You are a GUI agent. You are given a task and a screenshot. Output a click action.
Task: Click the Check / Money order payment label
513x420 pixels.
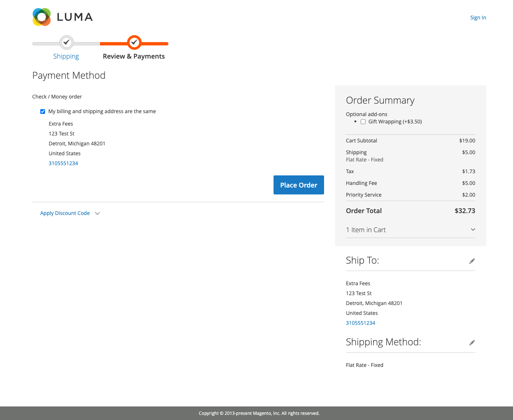tap(57, 97)
